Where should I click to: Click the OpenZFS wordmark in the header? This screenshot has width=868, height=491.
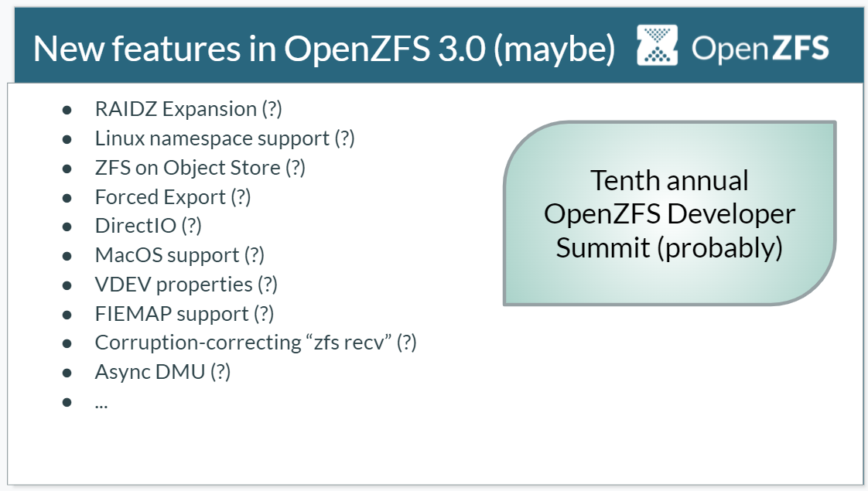(760, 48)
